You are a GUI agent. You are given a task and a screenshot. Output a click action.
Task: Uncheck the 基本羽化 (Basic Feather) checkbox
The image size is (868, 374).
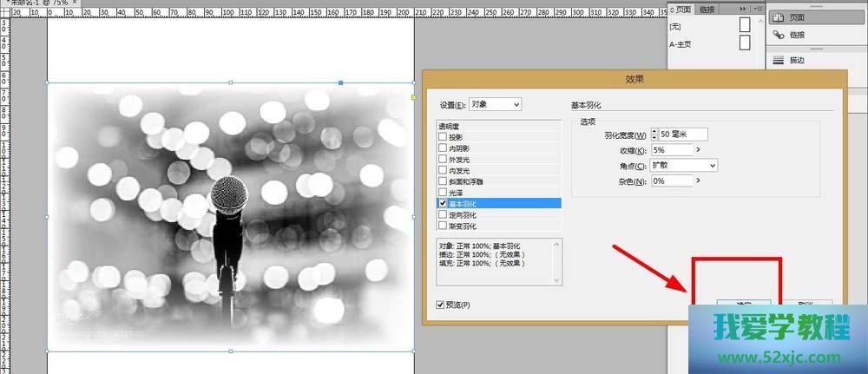[x=444, y=203]
